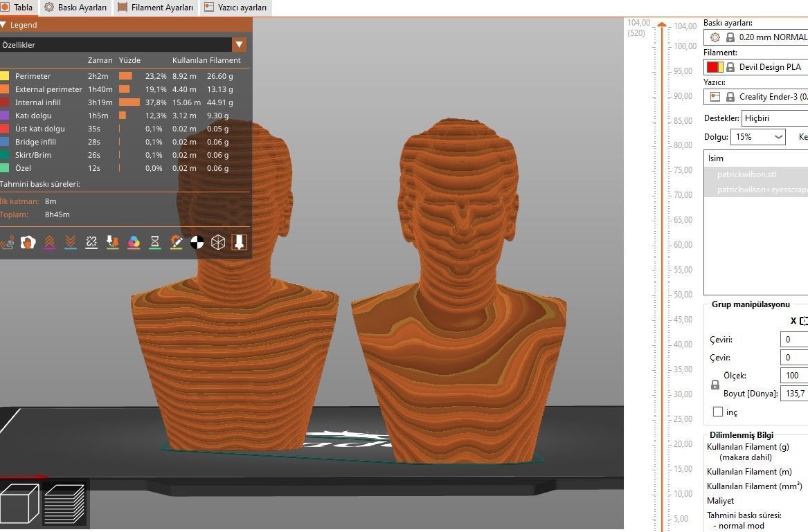Toggle tool changes icon in legend
Image resolution: width=808 pixels, height=532 pixels.
tap(112, 242)
